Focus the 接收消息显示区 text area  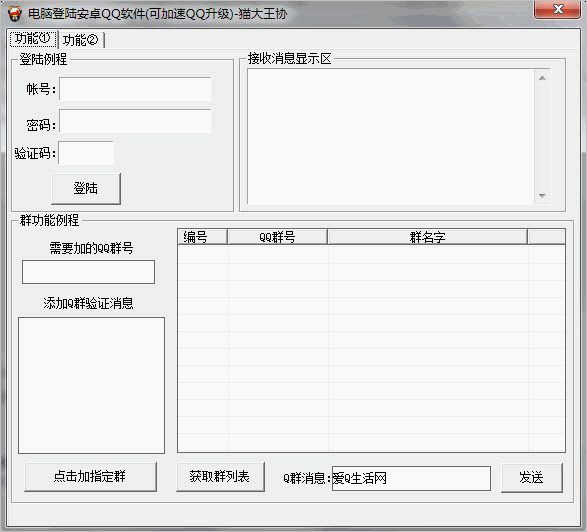click(x=391, y=137)
